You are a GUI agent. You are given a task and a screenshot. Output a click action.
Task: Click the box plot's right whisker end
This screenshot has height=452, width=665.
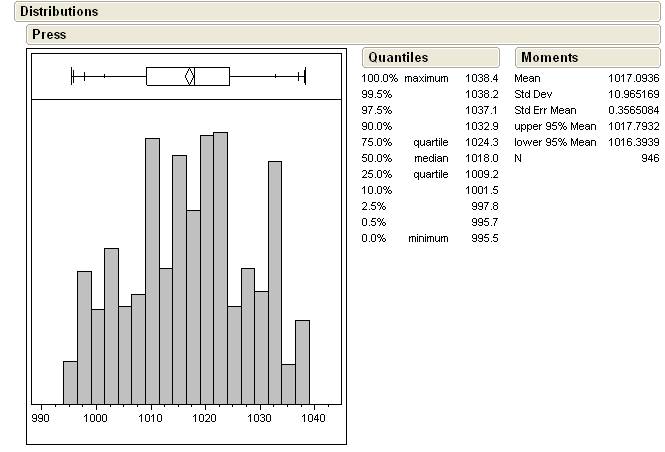tap(304, 76)
